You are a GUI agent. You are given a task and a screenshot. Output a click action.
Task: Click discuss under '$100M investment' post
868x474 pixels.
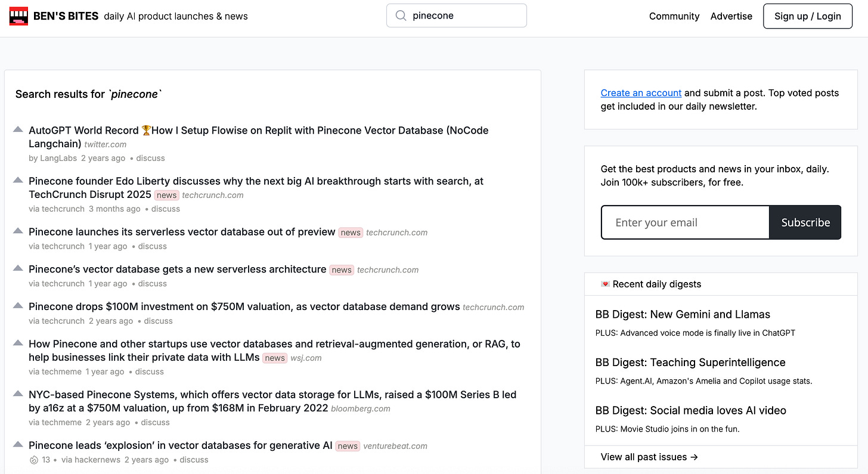(x=158, y=321)
